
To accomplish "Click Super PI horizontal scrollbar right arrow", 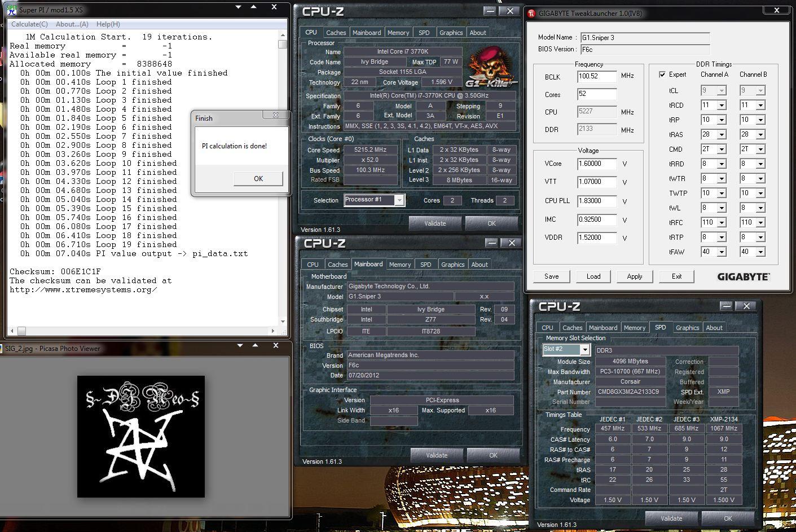I will [273, 331].
